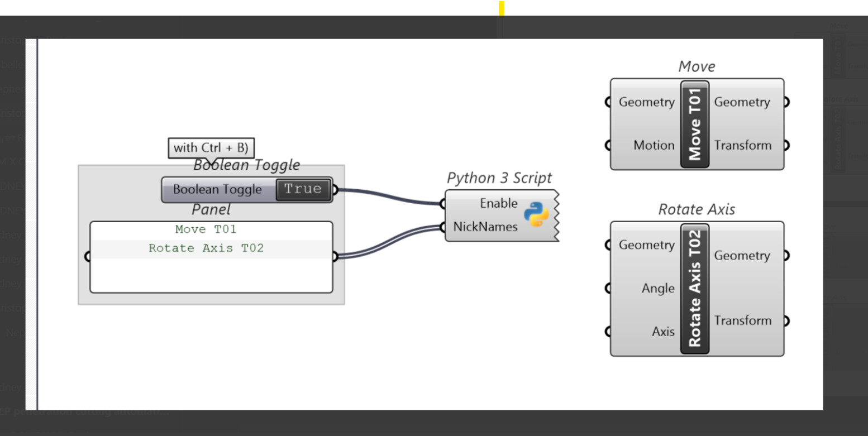Click the NickNames input grip on the Python script

(x=444, y=227)
